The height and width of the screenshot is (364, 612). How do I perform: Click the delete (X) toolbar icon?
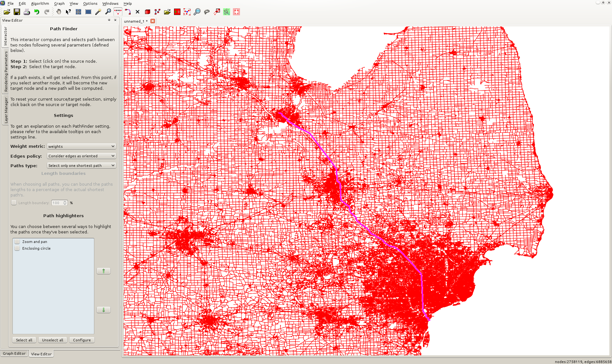point(137,12)
